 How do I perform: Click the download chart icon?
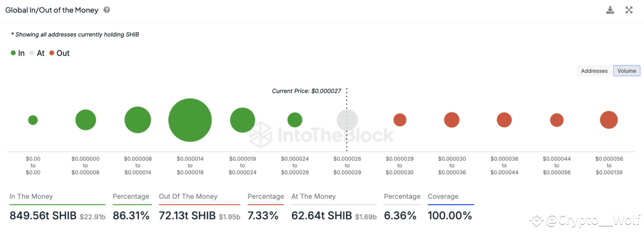click(610, 10)
